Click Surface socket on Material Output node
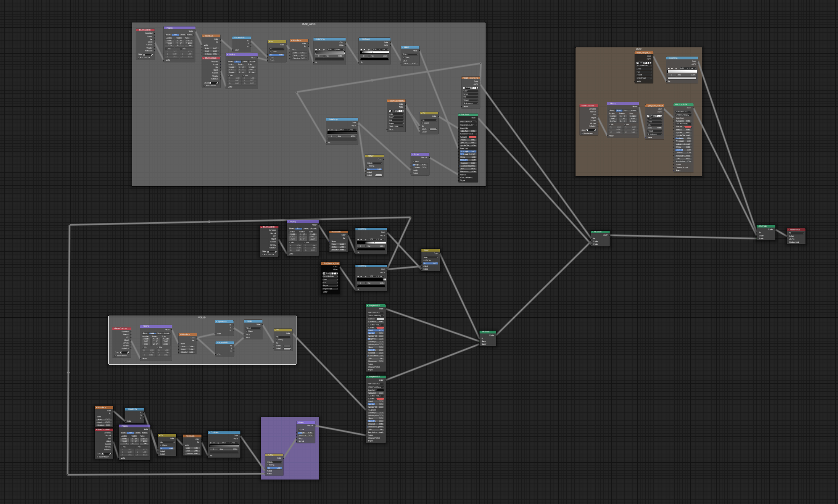 point(787,236)
